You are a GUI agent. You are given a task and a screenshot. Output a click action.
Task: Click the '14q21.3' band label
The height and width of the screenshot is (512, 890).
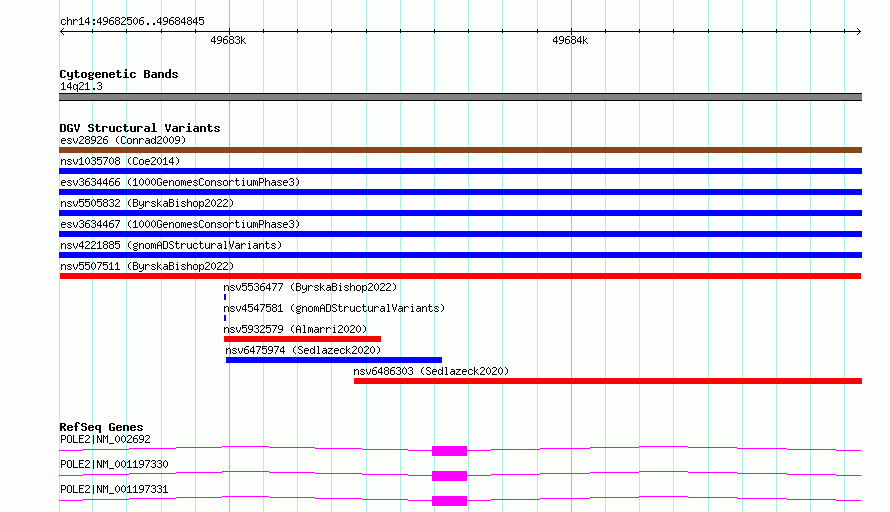81,86
